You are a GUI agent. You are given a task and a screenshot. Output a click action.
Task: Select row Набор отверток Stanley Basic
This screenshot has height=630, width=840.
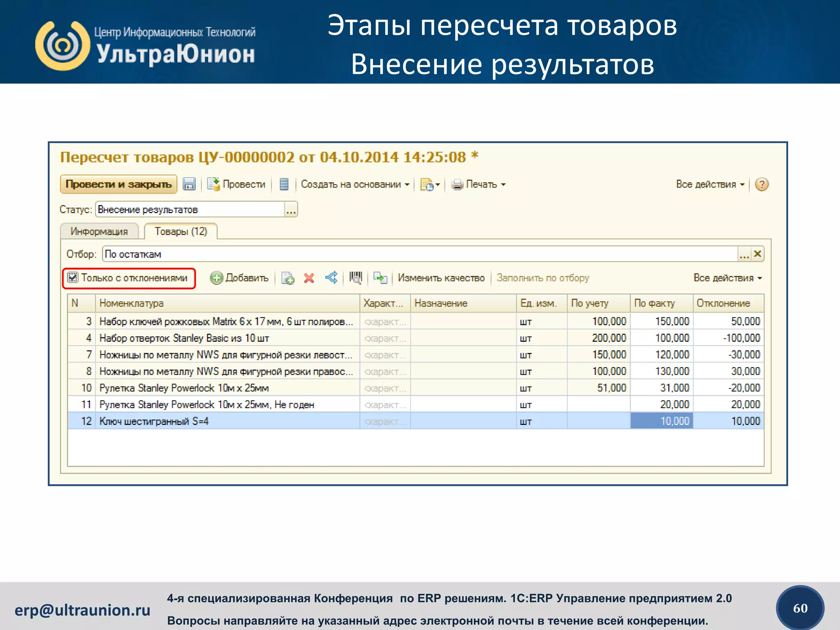pyautogui.click(x=415, y=338)
